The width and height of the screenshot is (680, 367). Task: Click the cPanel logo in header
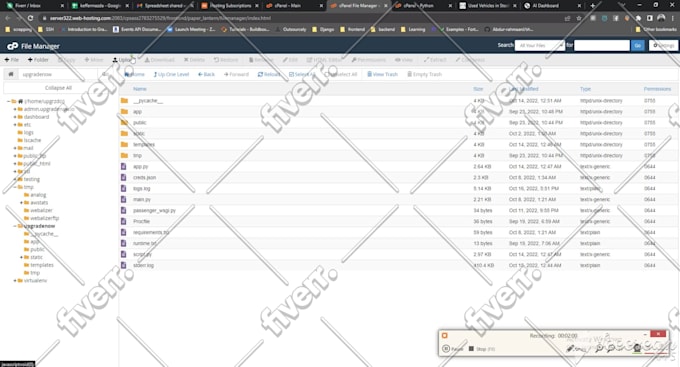[x=12, y=46]
